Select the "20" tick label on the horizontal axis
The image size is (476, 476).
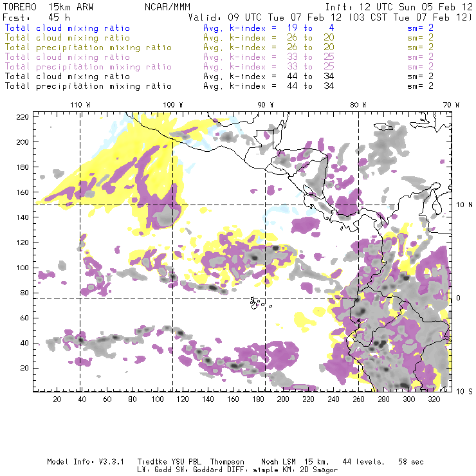[57, 399]
